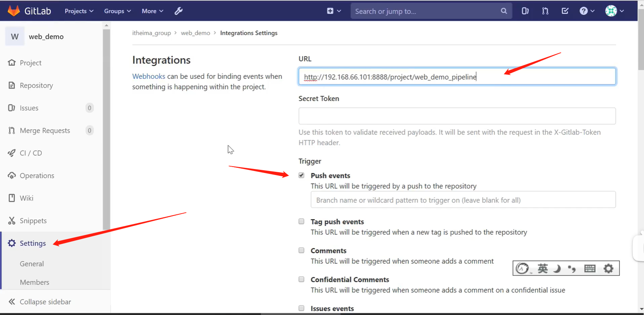Click the IME moon icon

pyautogui.click(x=557, y=269)
